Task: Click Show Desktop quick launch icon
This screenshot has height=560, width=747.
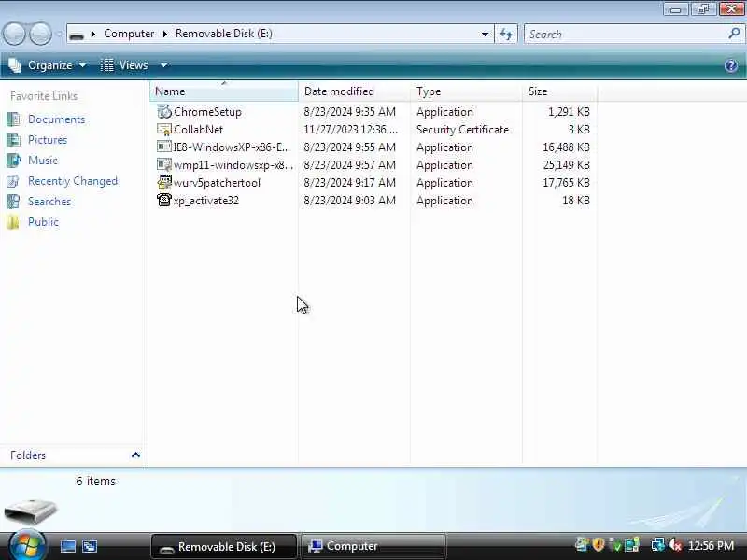Action: coord(67,546)
